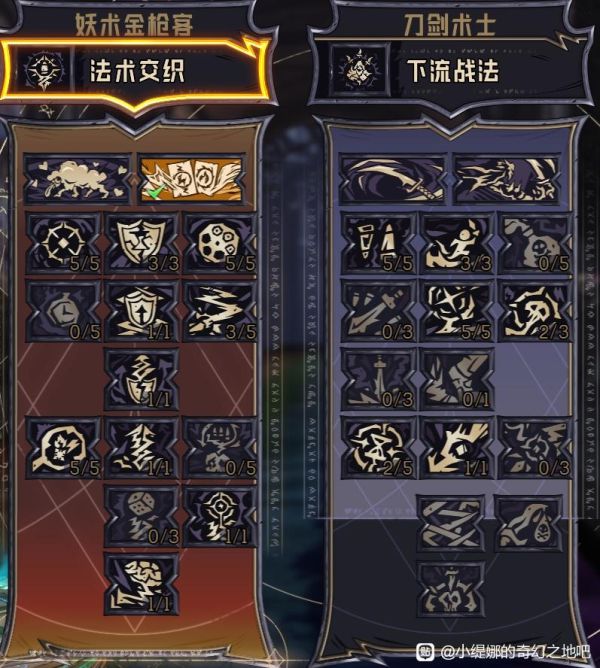
Task: Click the shield upgrade arrow skill 1/1
Action: click(141, 311)
